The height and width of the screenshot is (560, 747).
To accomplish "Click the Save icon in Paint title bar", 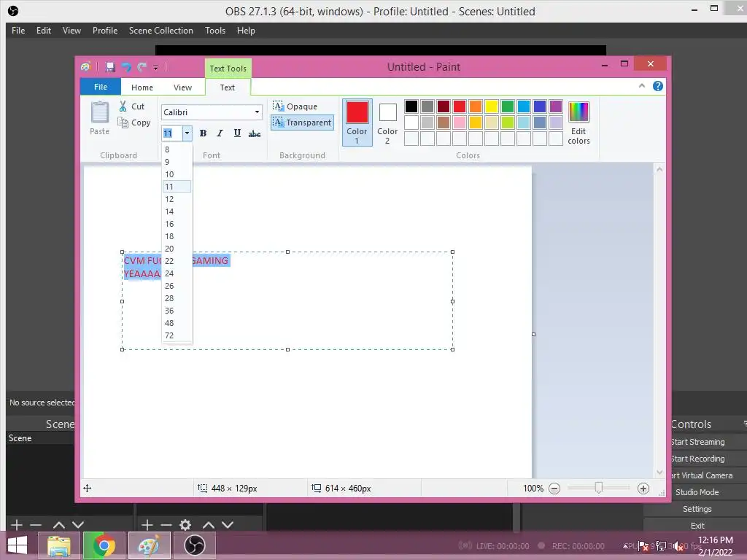I will click(x=110, y=67).
